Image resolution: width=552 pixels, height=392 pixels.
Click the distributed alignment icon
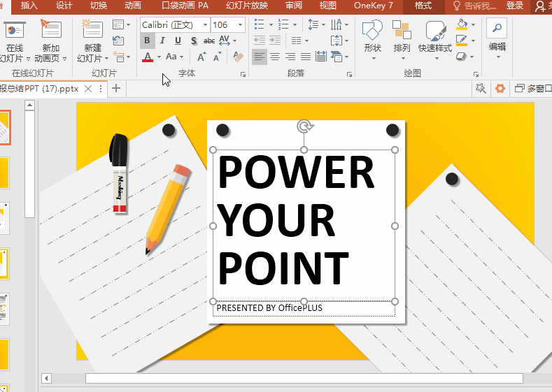pyautogui.click(x=321, y=57)
